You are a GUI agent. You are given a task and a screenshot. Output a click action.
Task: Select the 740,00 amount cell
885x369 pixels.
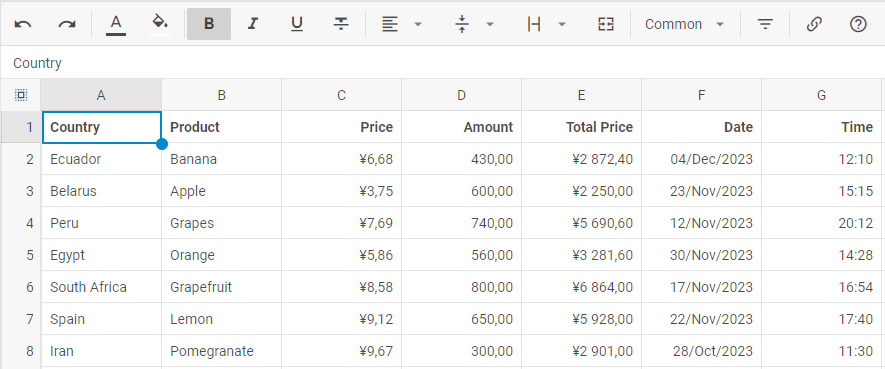click(462, 223)
